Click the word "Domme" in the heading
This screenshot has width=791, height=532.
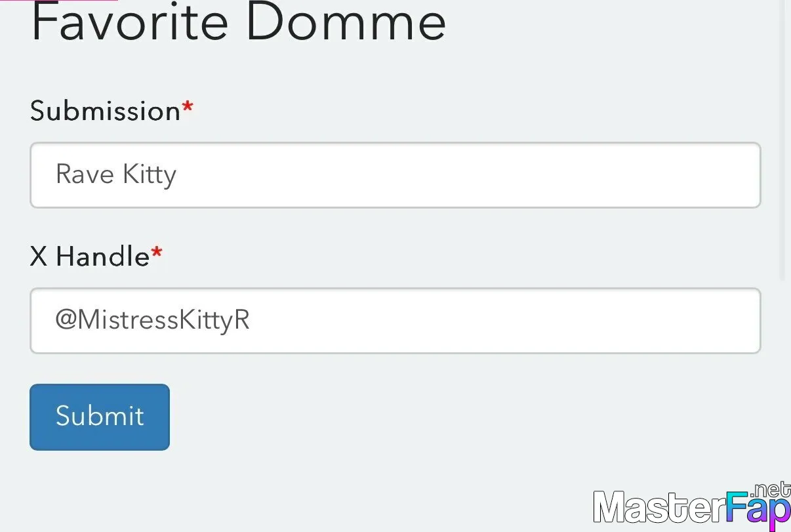(x=346, y=23)
